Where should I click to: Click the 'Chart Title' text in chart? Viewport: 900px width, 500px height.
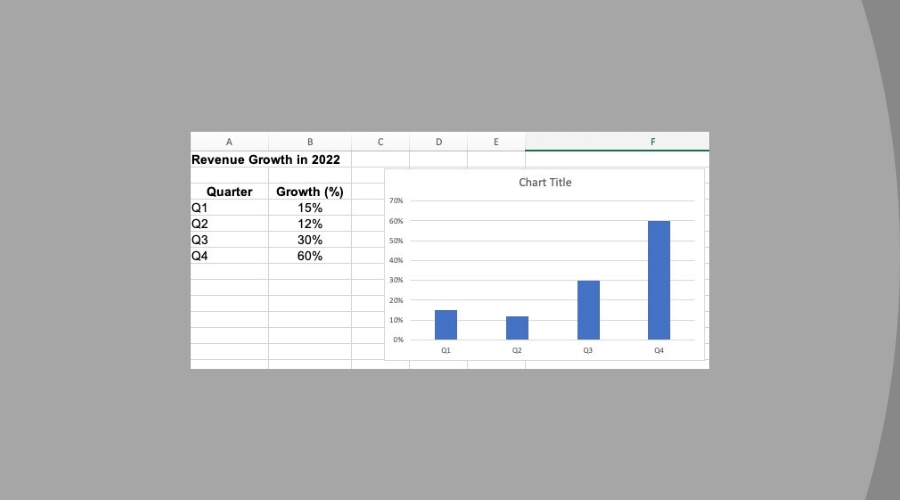[x=545, y=183]
